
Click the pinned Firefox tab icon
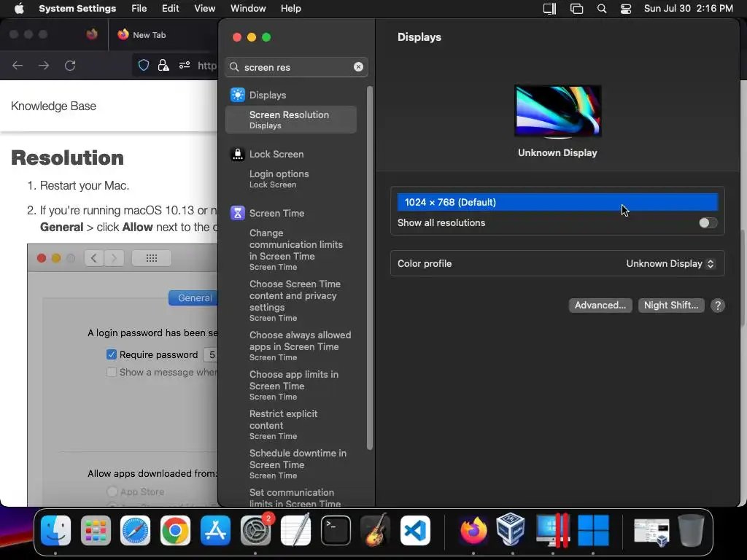tap(92, 34)
